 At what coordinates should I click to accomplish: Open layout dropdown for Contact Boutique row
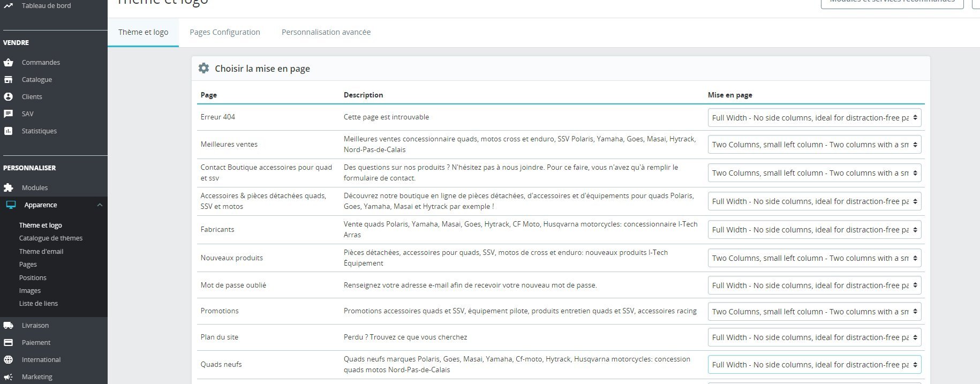click(x=815, y=173)
